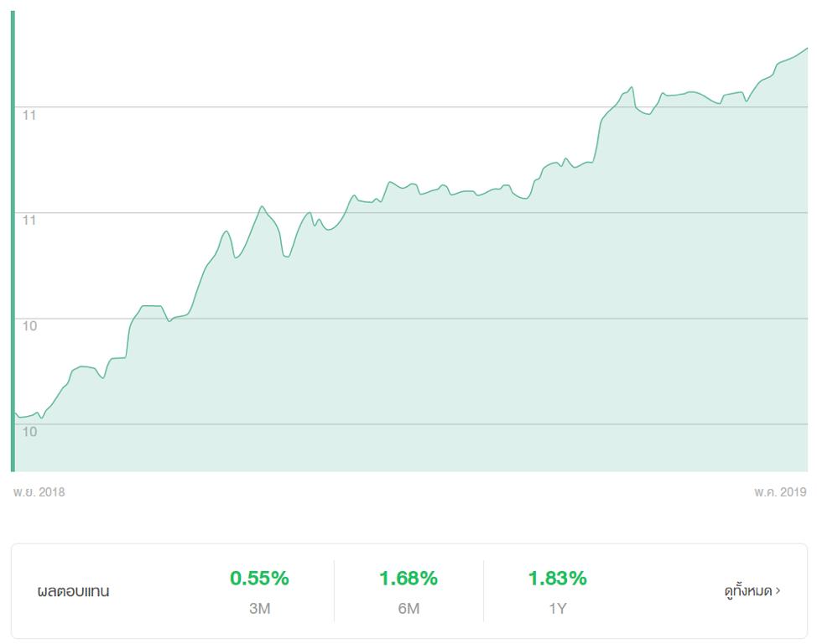
Task: Click the chart line's leftmost starting point
Action: coord(16,413)
